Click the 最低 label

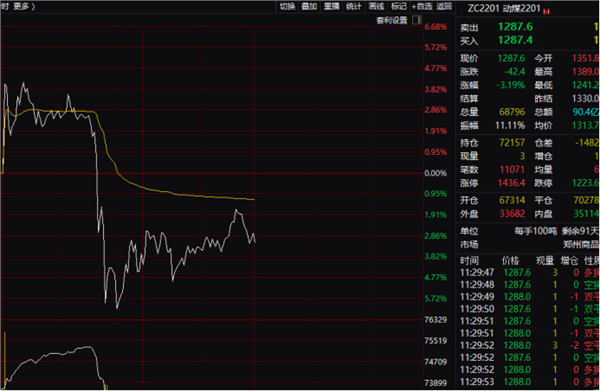(x=543, y=85)
